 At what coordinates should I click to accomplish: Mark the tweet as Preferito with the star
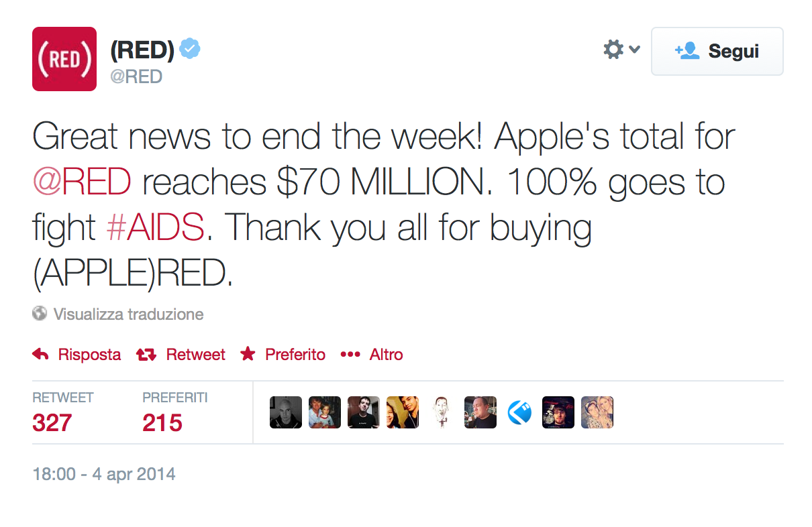pyautogui.click(x=248, y=354)
